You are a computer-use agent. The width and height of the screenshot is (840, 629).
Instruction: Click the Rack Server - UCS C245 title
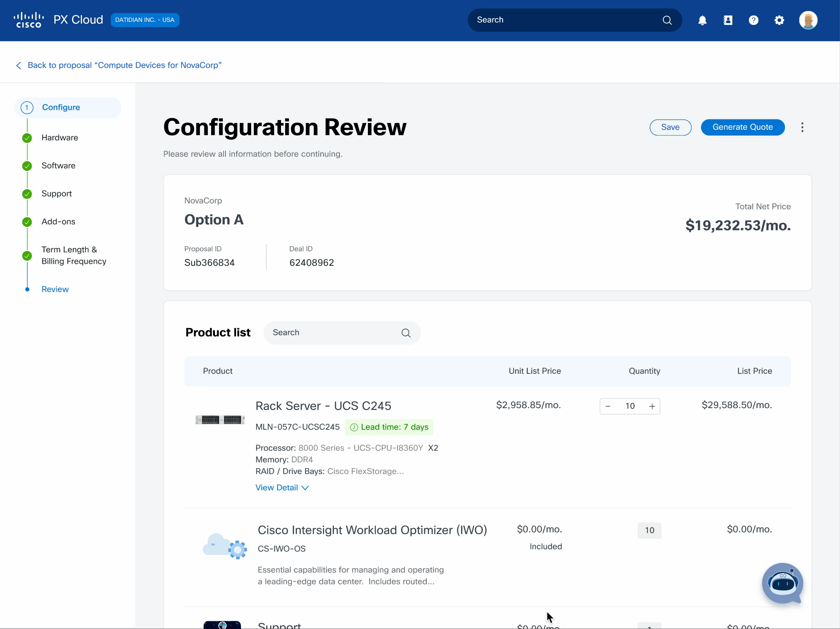point(323,406)
